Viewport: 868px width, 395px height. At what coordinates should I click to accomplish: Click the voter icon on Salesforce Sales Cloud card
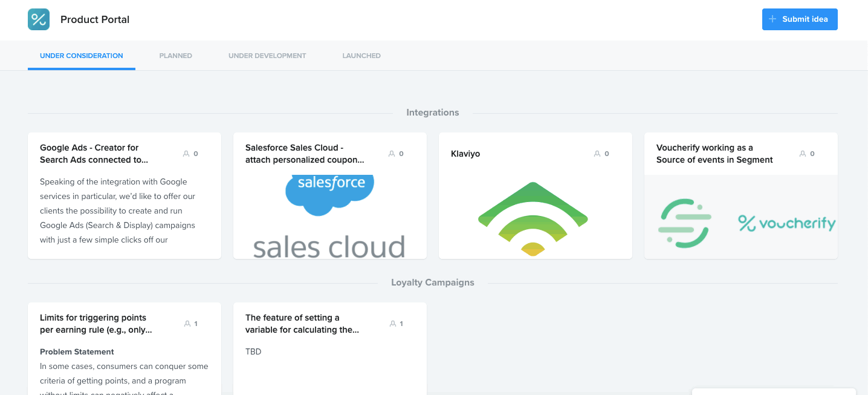391,154
